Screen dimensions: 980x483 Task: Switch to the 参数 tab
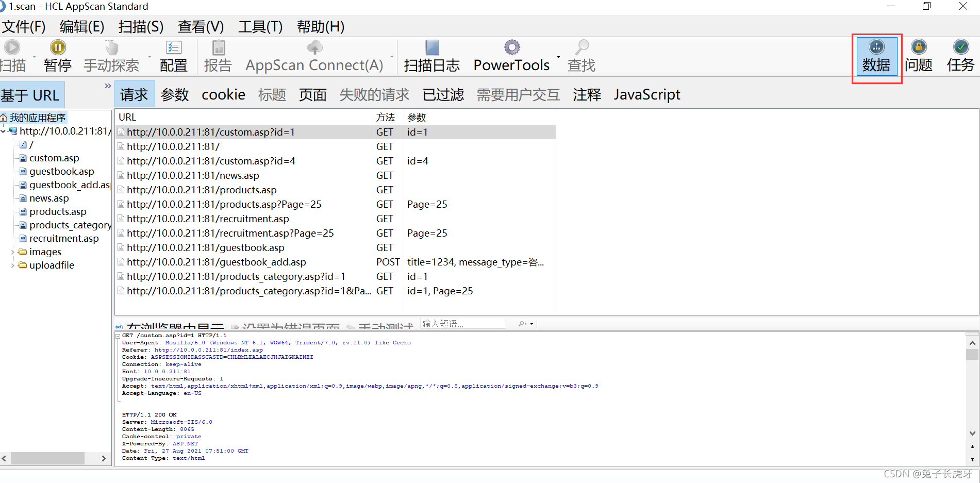tap(175, 94)
